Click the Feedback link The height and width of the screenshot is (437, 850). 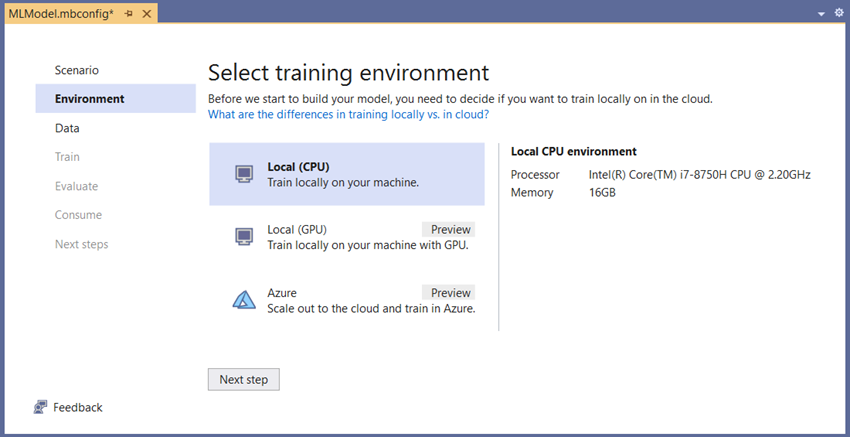(78, 407)
